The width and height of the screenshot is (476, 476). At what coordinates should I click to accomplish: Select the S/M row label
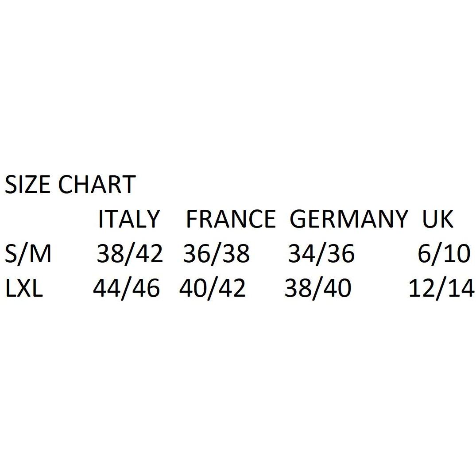[28, 254]
